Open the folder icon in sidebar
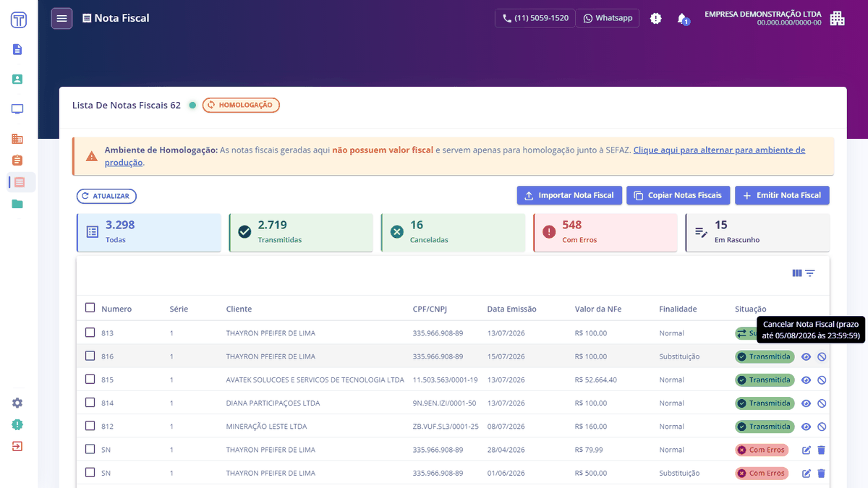The height and width of the screenshot is (488, 868). pos(17,204)
